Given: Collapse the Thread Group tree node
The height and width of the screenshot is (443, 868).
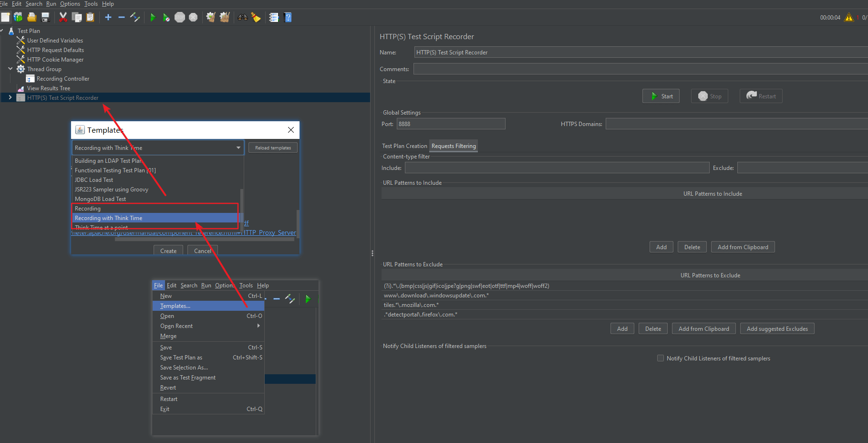Looking at the screenshot, I should [x=10, y=69].
